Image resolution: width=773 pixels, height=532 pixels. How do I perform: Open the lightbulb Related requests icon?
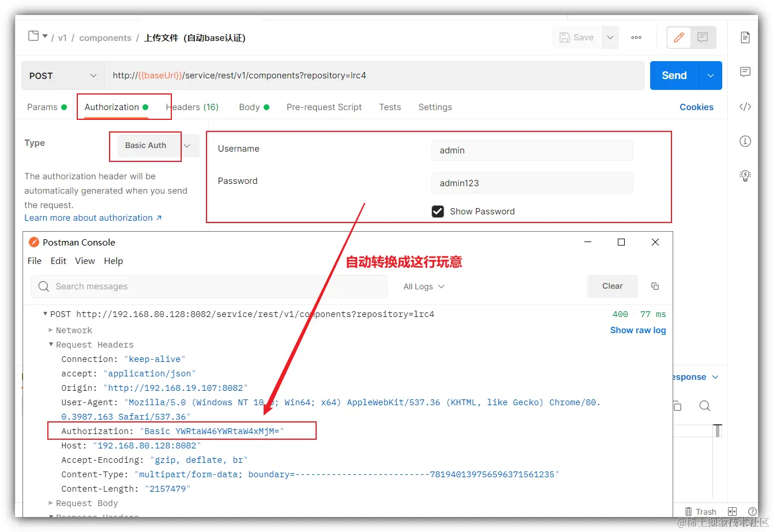click(745, 176)
